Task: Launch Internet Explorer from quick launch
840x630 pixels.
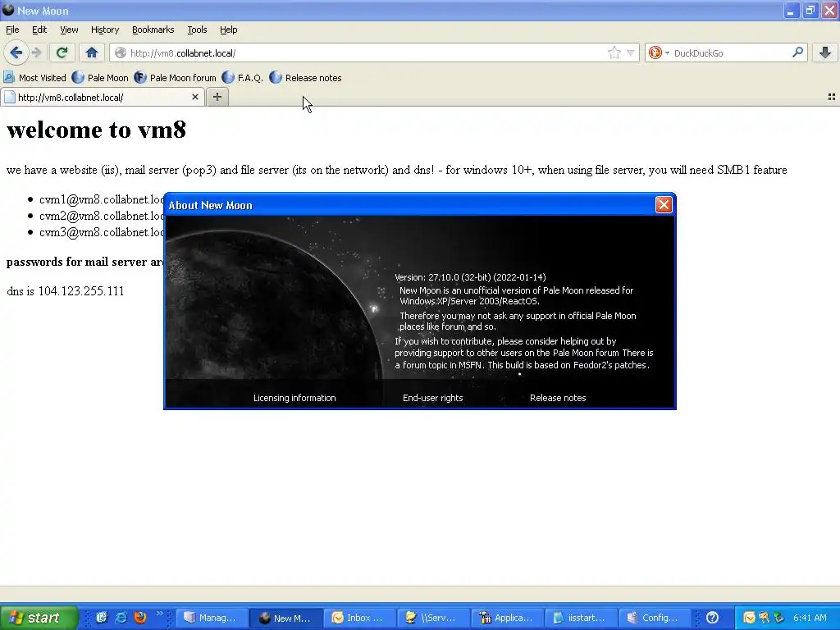Action: click(x=121, y=618)
